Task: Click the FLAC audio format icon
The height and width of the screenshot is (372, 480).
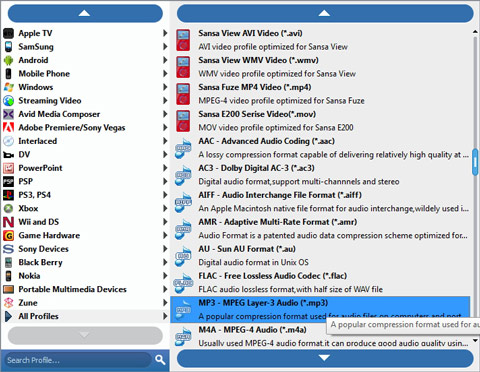Action: pyautogui.click(x=183, y=283)
